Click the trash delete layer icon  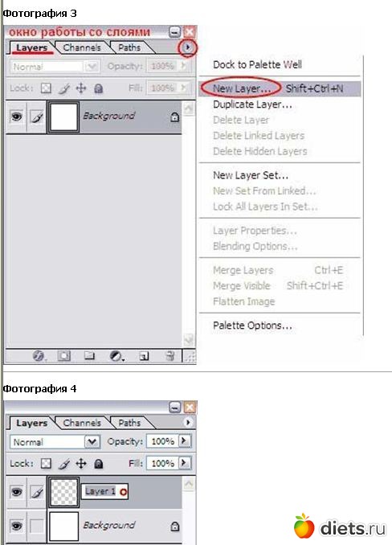click(x=169, y=355)
